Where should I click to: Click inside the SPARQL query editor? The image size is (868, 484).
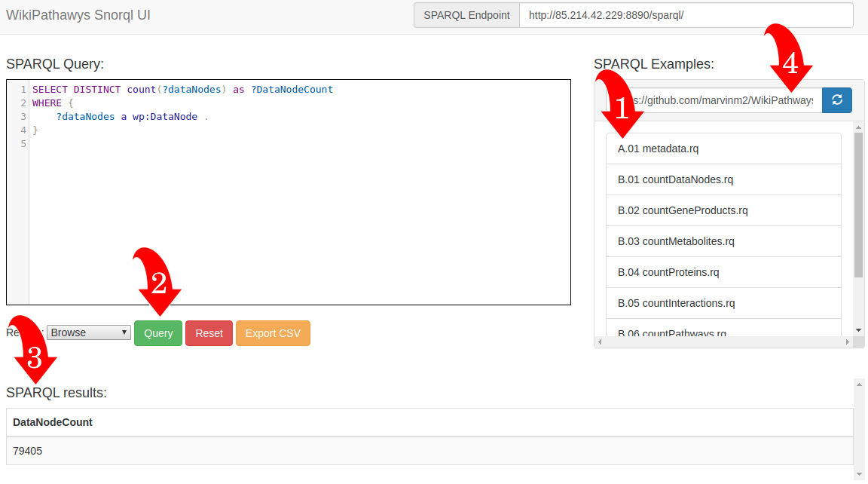[301, 188]
